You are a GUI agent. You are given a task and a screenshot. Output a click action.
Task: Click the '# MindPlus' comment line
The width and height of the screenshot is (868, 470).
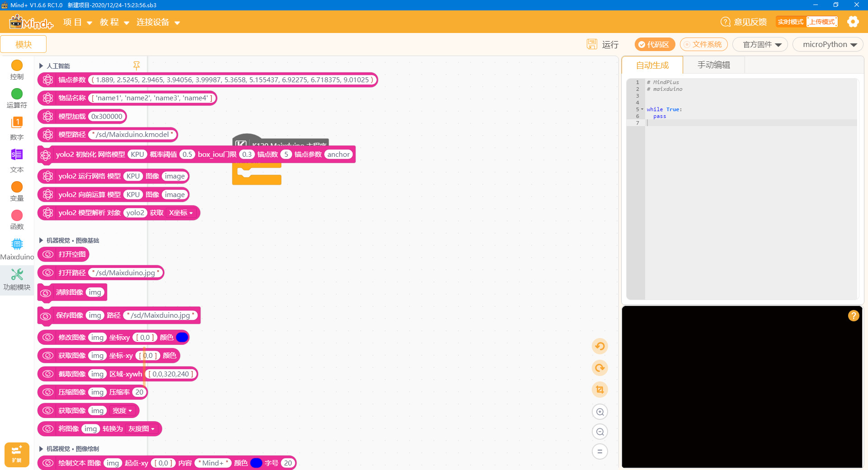tap(663, 82)
